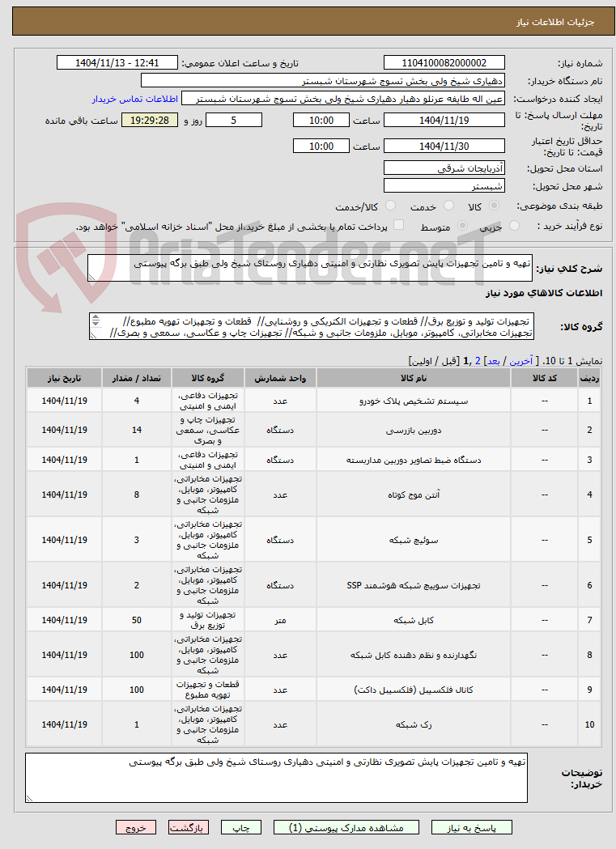616x849 pixels.
Task: Click the پاسخ به نیاز button
Action: point(471,828)
